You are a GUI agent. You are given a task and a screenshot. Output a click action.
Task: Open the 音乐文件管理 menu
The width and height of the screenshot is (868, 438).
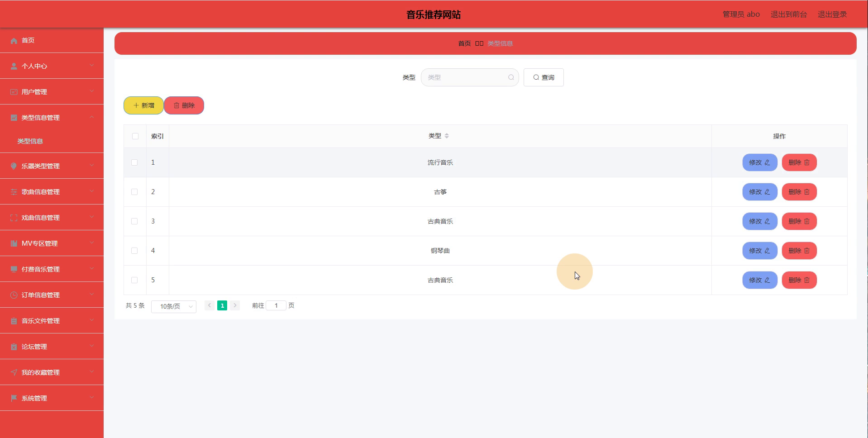pos(52,321)
